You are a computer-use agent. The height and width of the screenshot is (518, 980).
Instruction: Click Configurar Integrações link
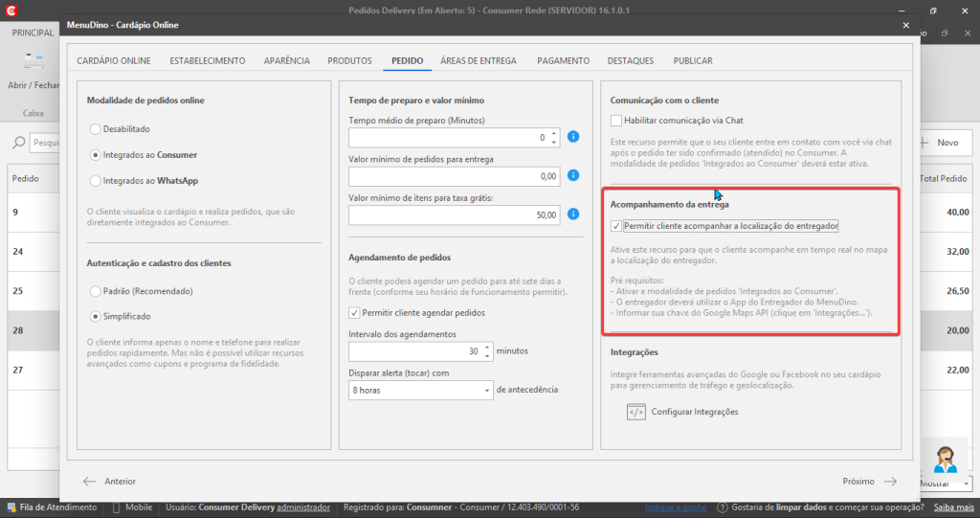(x=695, y=412)
